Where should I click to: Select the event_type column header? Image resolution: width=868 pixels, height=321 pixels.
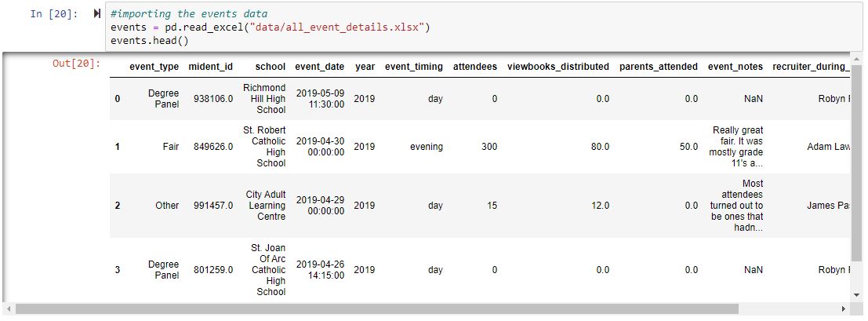click(154, 67)
